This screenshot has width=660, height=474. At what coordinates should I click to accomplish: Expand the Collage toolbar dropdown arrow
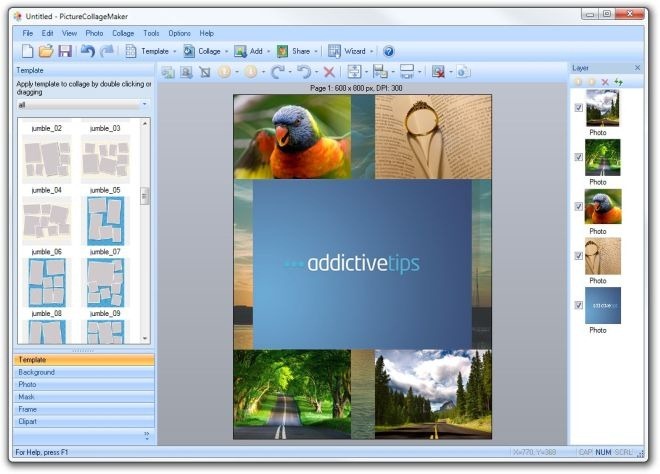coord(226,51)
